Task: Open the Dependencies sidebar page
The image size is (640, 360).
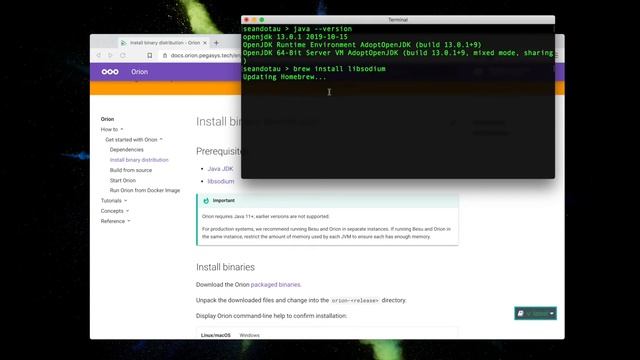Action: 127,150
